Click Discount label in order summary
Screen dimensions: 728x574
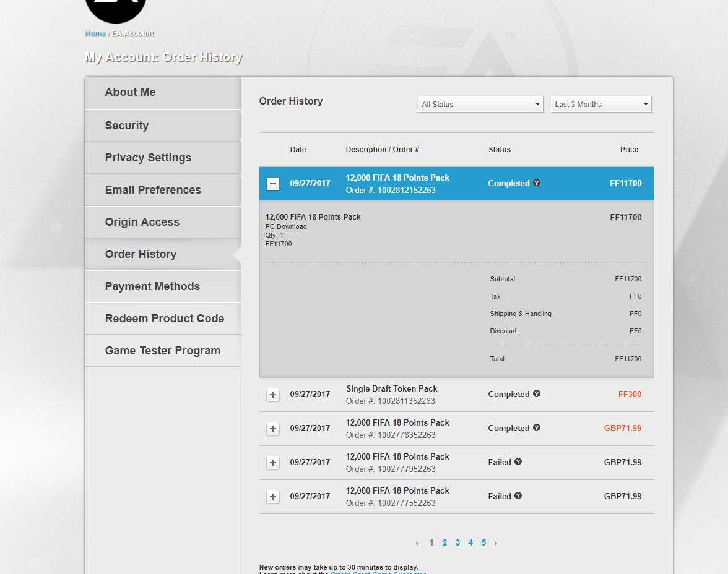click(503, 331)
